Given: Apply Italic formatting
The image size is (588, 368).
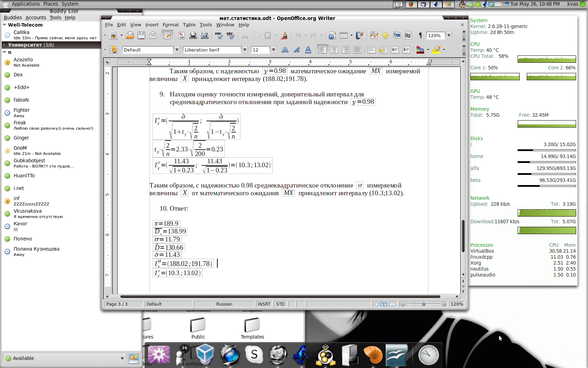Looking at the screenshot, I should coord(297,50).
